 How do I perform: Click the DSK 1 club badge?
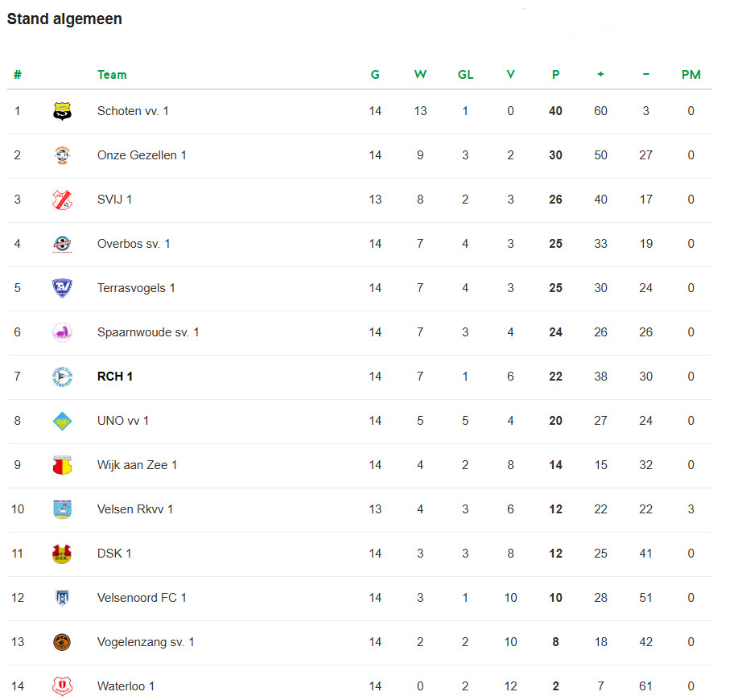tap(62, 554)
